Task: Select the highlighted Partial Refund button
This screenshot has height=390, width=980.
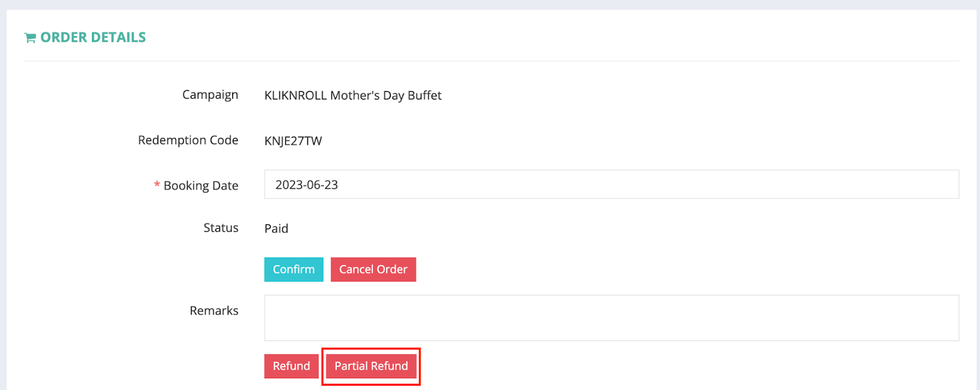Action: pyautogui.click(x=371, y=366)
